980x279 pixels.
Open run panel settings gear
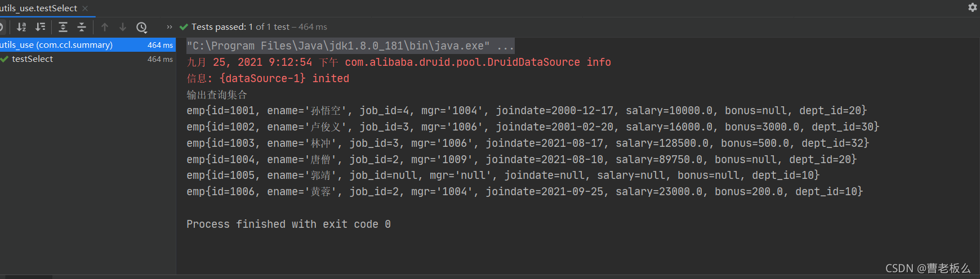pos(973,7)
